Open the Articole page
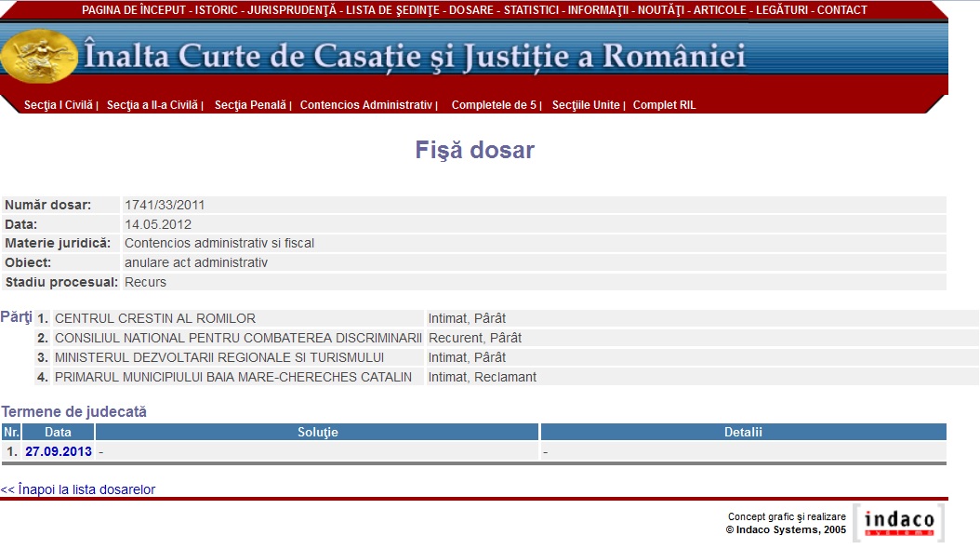 tap(720, 10)
